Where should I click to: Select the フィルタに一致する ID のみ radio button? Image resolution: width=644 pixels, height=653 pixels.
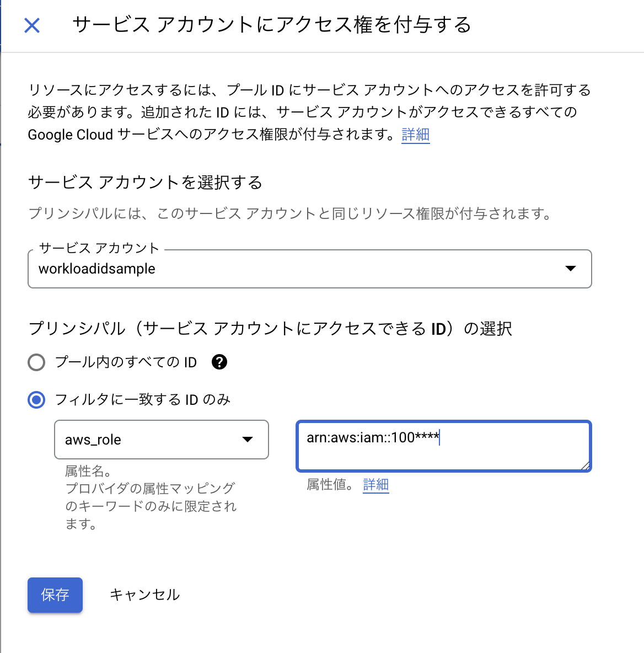(36, 399)
